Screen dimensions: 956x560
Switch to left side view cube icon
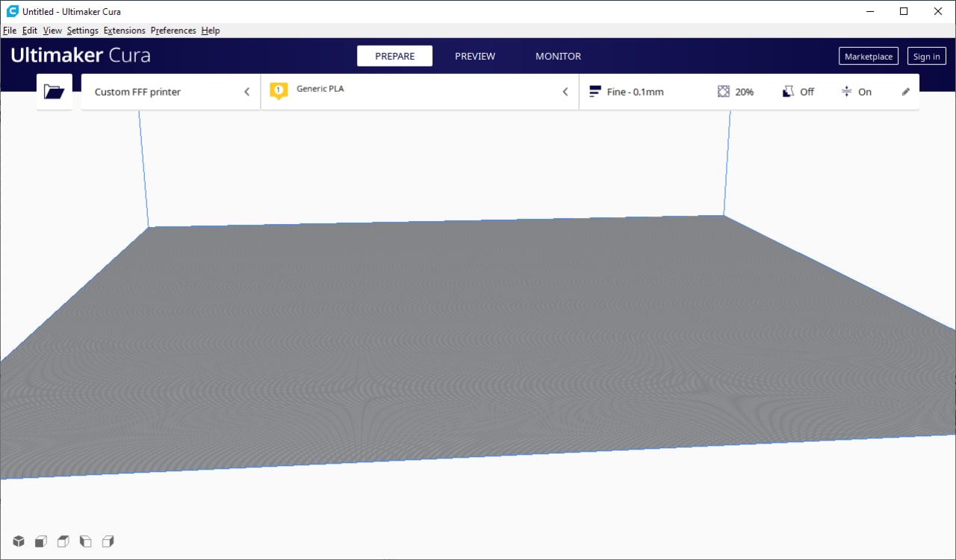pos(85,541)
